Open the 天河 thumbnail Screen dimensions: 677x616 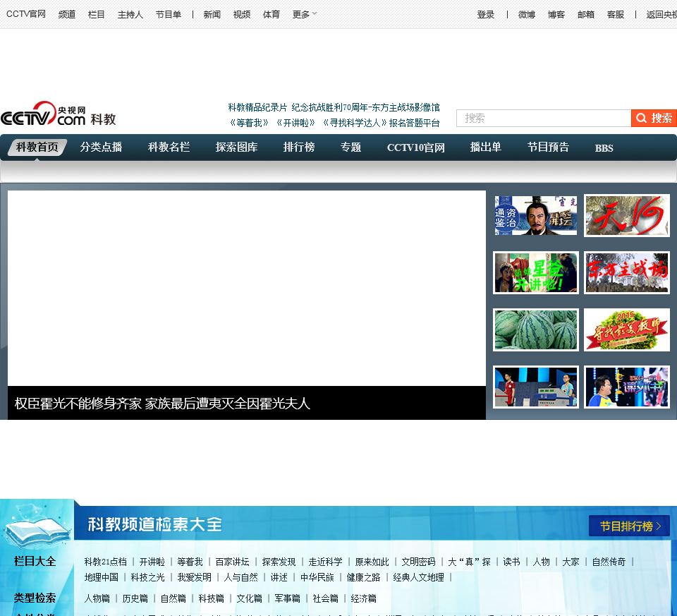[x=626, y=215]
